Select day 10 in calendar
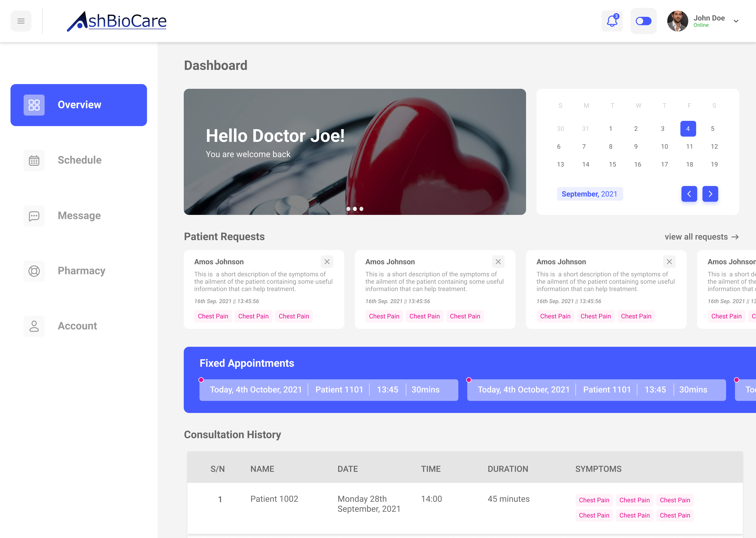Image resolution: width=756 pixels, height=538 pixels. pos(664,146)
